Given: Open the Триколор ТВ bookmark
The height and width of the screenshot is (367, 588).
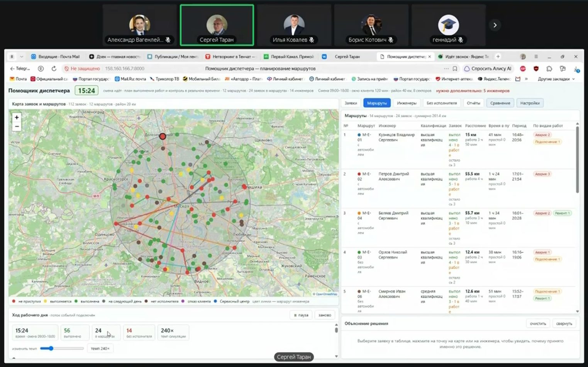Looking at the screenshot, I should coord(164,79).
